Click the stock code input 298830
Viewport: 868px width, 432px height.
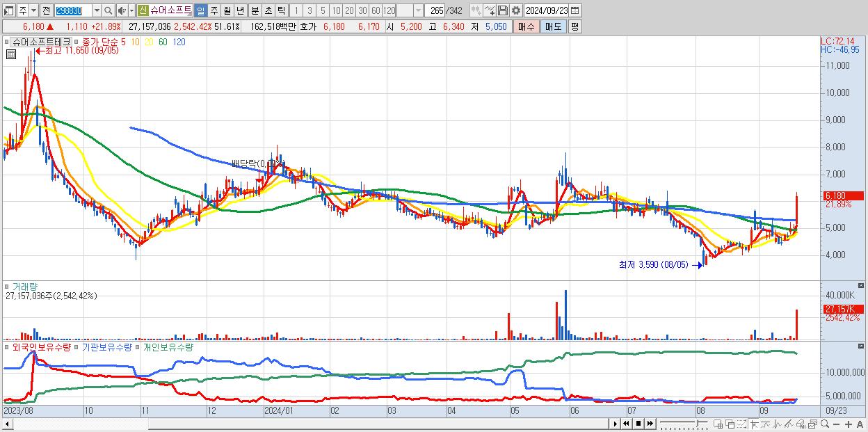(x=73, y=10)
